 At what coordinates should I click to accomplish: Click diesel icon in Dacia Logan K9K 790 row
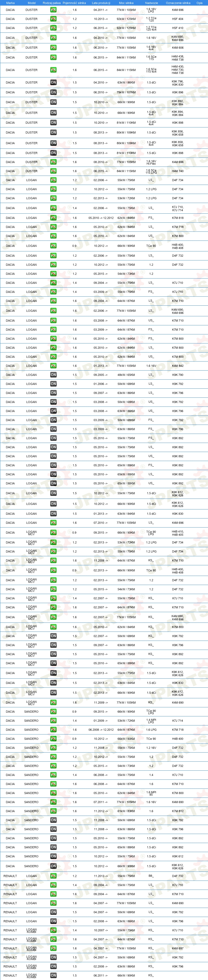(x=53, y=375)
